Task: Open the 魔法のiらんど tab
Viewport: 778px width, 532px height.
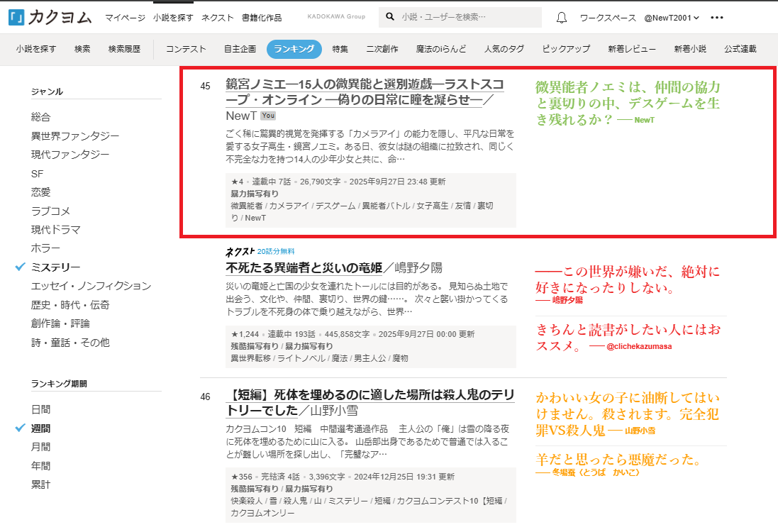Action: pyautogui.click(x=441, y=49)
